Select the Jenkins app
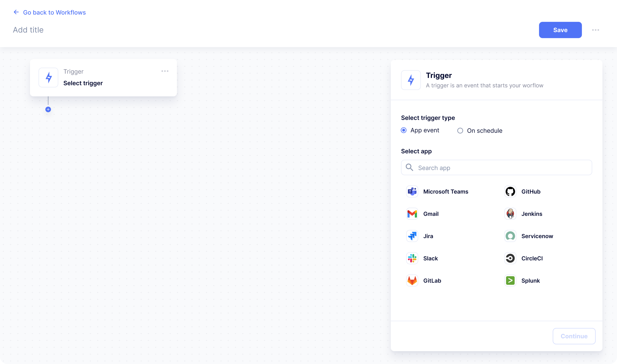 point(532,214)
